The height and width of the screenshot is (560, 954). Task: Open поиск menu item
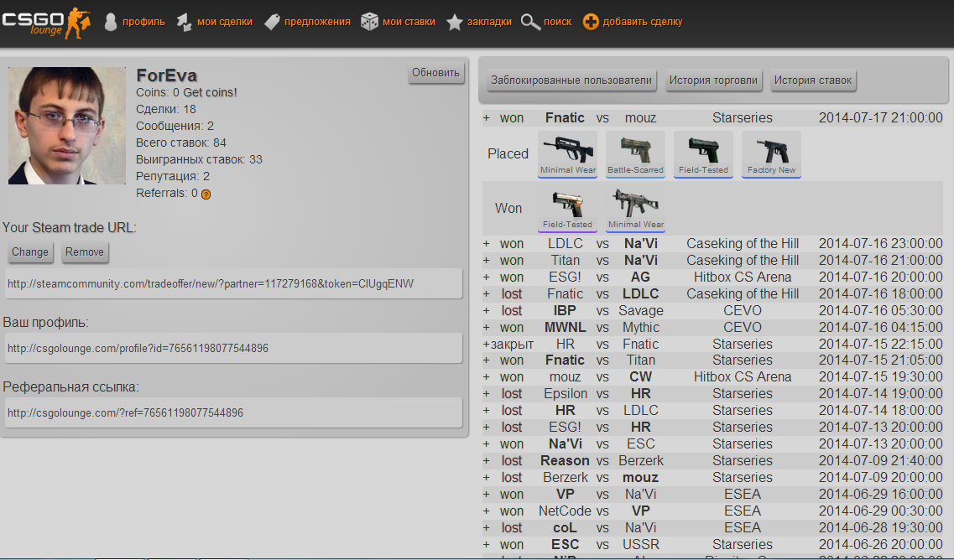click(557, 22)
